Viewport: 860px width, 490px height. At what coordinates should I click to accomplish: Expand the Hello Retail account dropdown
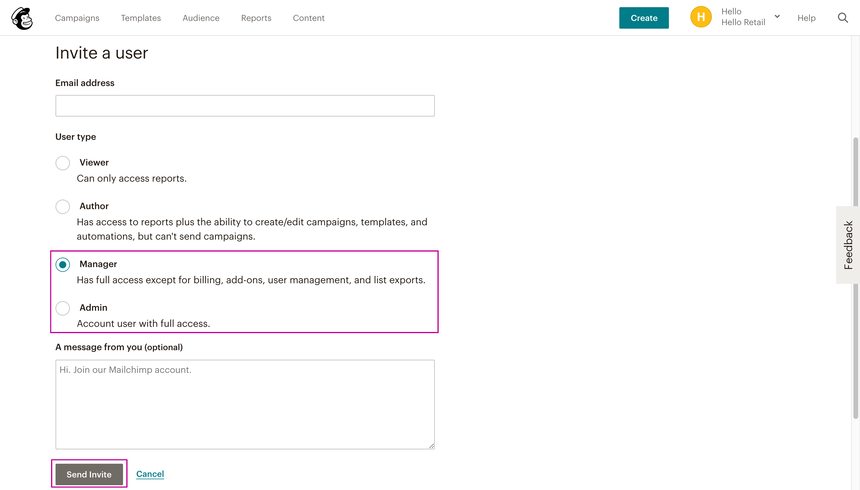coord(777,17)
